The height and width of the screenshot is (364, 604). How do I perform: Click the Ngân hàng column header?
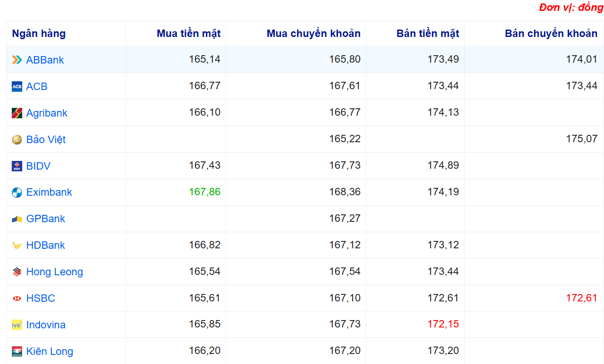(x=39, y=33)
